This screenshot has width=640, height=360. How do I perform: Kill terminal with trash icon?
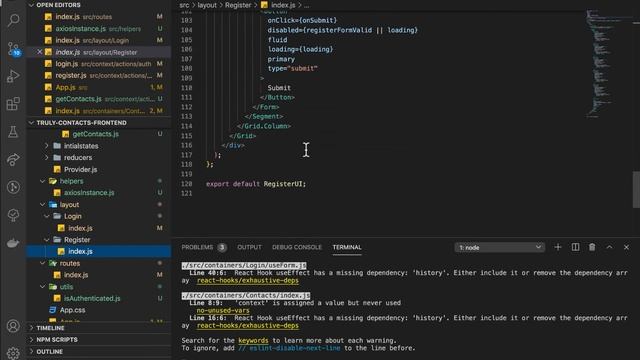(592, 247)
